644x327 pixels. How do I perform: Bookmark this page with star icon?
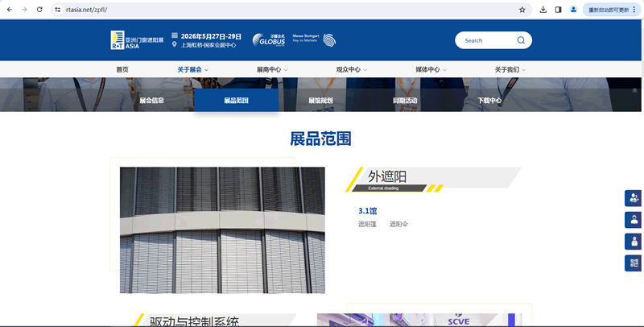pos(522,10)
